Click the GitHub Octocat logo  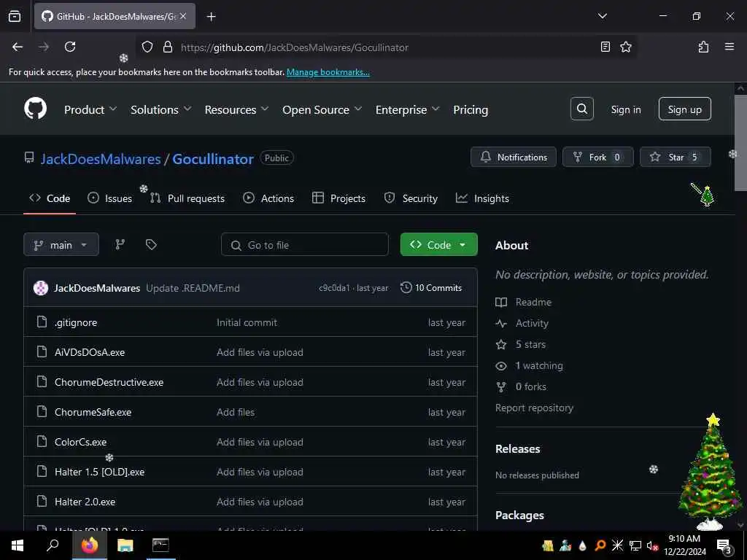tap(36, 109)
